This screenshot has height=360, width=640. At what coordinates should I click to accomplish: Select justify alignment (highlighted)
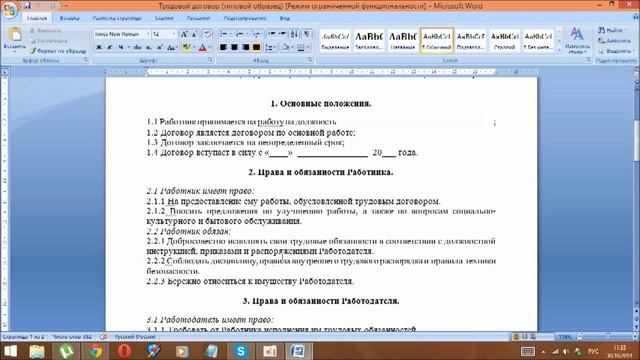pos(256,48)
